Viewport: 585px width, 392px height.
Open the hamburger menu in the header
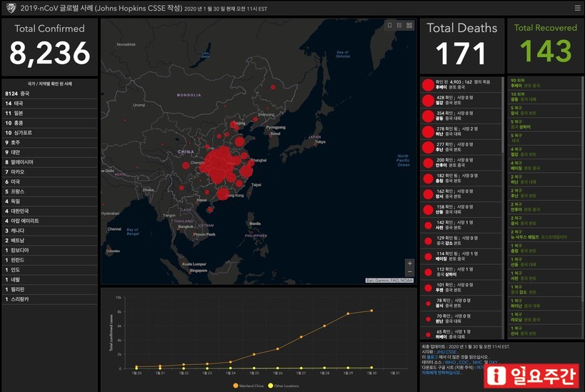(x=577, y=8)
